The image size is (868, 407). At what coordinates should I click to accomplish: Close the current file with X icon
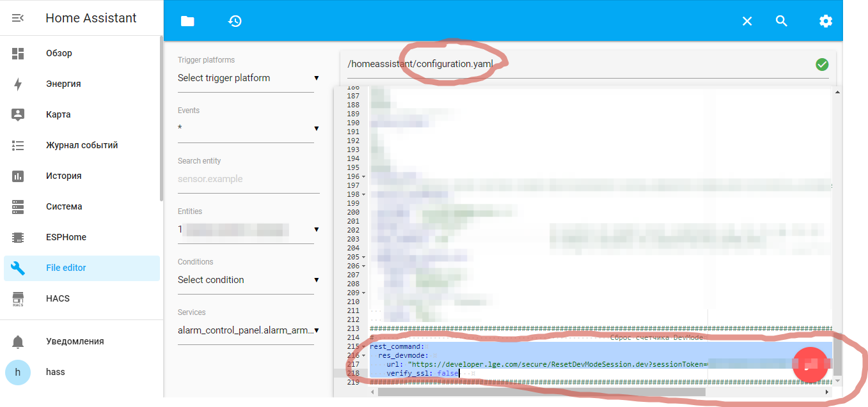[746, 21]
